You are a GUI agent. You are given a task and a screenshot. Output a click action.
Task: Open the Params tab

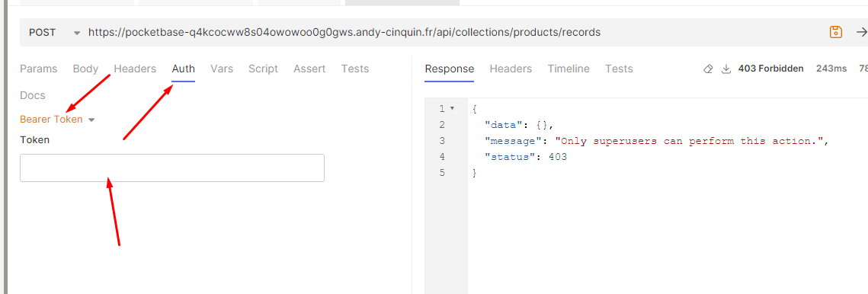(x=38, y=69)
